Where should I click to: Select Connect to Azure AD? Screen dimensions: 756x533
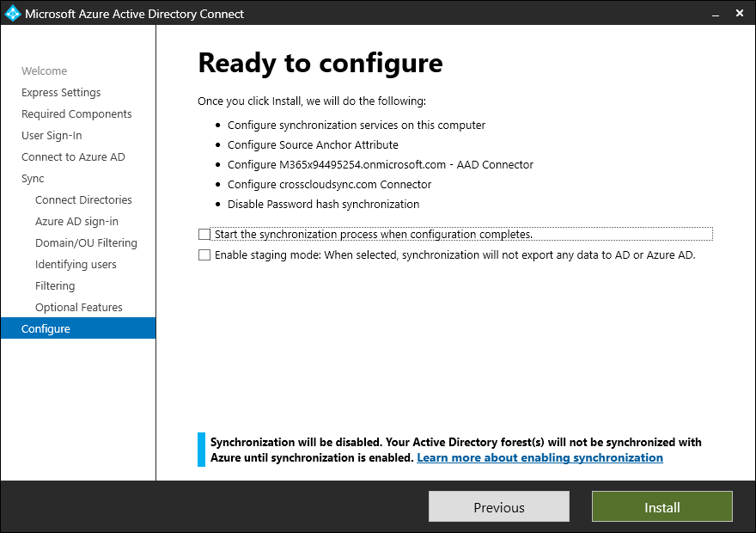pyautogui.click(x=73, y=156)
